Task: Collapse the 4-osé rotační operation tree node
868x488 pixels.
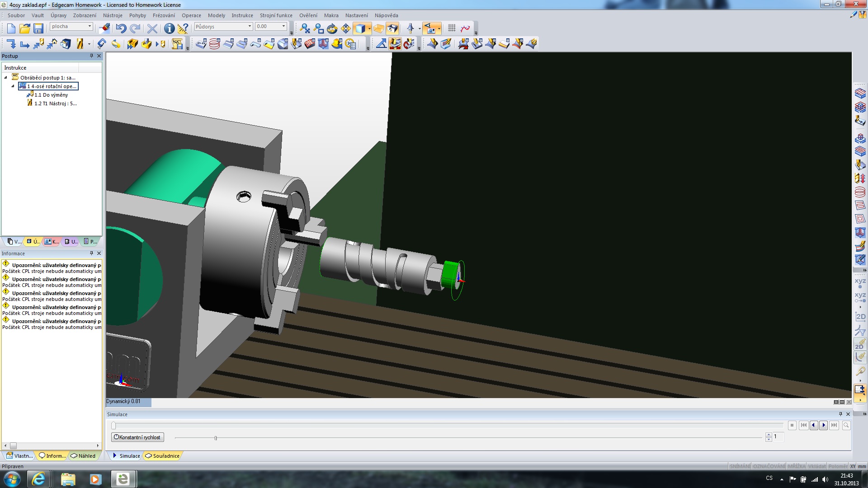Action: click(x=13, y=86)
